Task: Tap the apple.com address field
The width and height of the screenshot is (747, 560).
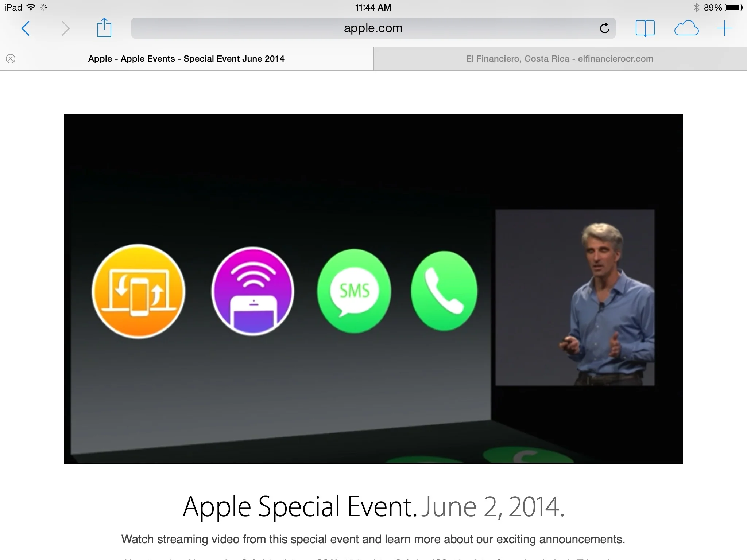Action: 373,28
